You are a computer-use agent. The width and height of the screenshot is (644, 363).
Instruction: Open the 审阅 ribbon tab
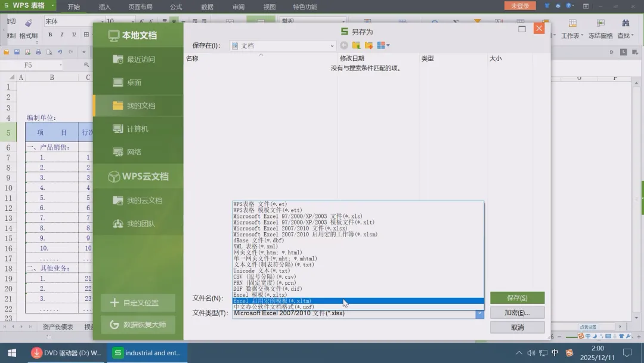238,7
